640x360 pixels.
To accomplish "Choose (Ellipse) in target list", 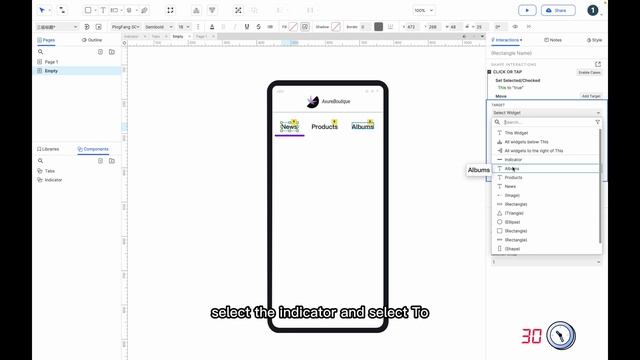I will coord(546,222).
